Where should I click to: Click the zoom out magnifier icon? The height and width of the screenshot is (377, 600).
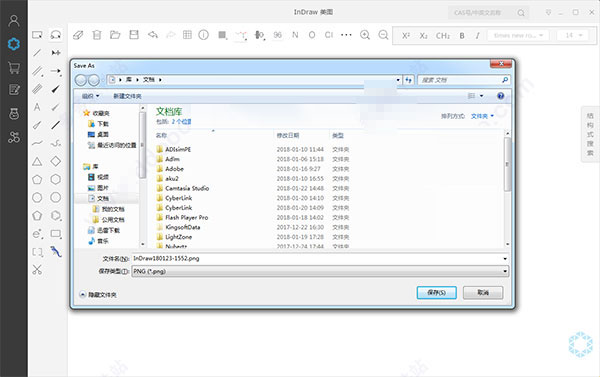pos(383,35)
